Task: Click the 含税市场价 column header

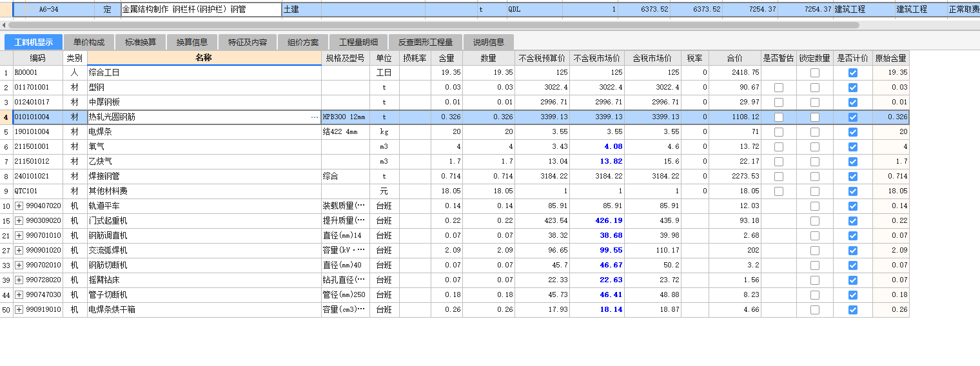Action: (x=652, y=58)
